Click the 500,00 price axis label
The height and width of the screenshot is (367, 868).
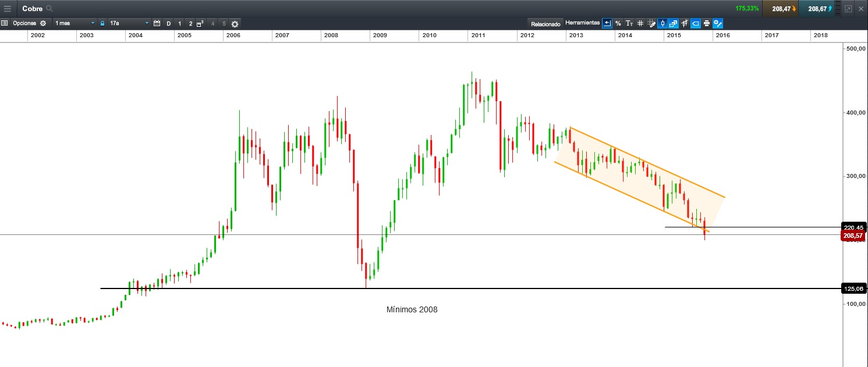[x=856, y=48]
